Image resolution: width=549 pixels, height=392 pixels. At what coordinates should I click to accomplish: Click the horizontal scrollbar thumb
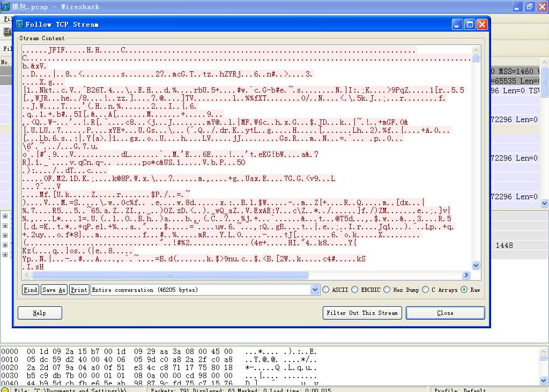click(x=170, y=275)
